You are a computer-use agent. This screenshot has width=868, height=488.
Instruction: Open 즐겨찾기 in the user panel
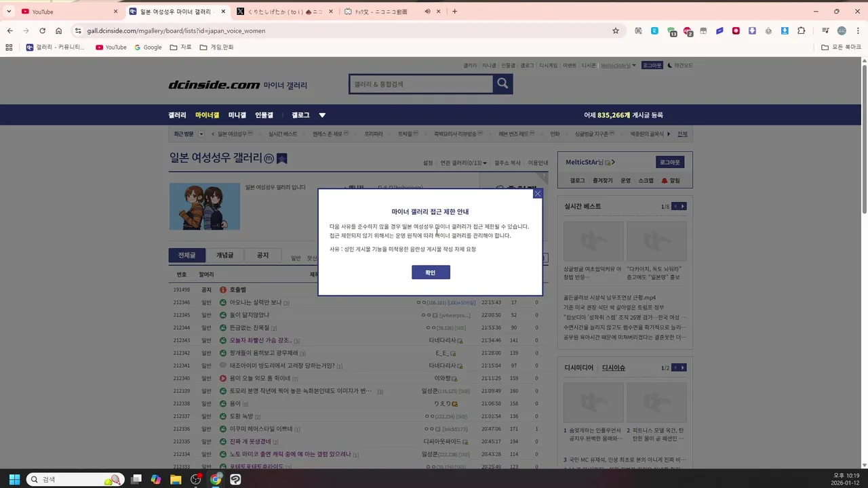coord(602,181)
